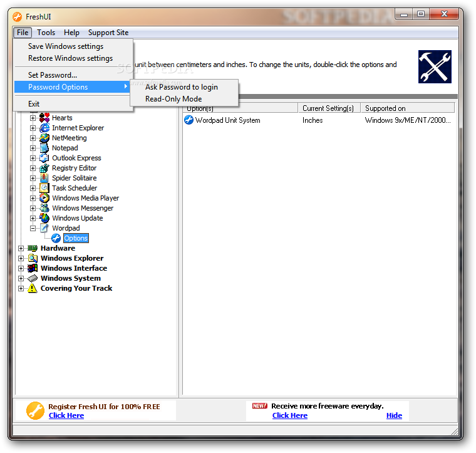Click the Wordpad document icon
The height and width of the screenshot is (453, 476).
pos(44,228)
